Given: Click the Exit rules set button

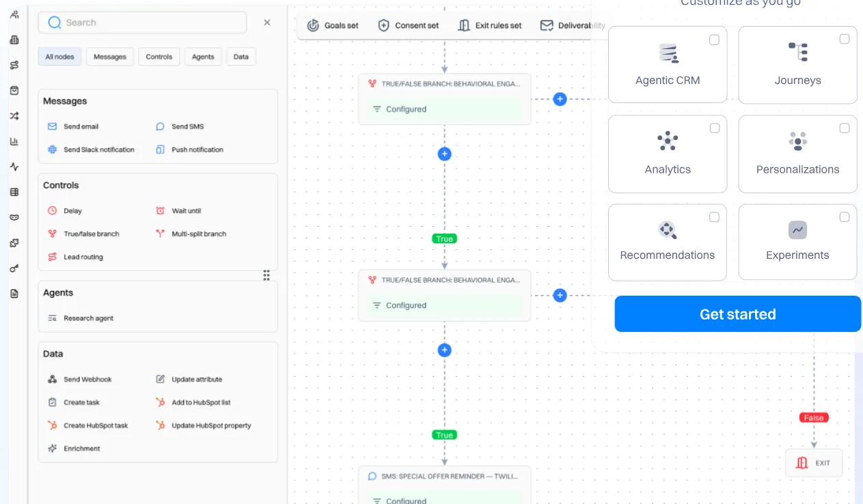Looking at the screenshot, I should [x=490, y=25].
